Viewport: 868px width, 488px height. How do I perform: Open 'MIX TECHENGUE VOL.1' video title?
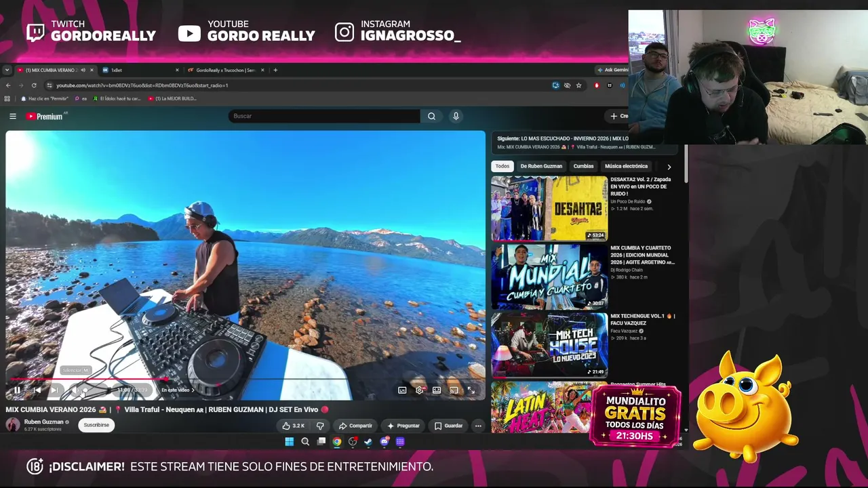coord(643,319)
